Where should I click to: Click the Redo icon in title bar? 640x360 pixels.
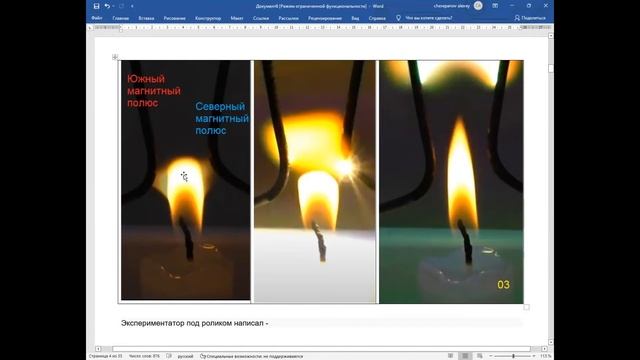(122, 6)
